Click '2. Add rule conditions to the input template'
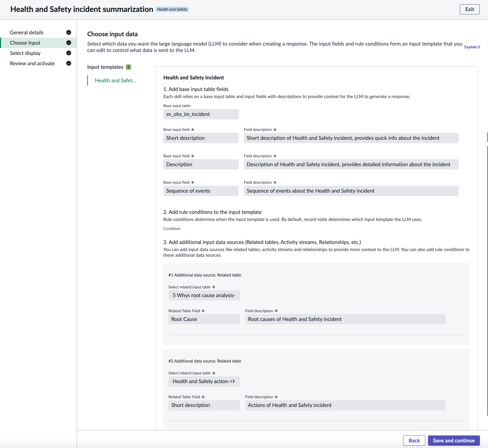Viewport: 488px width, 448px height. click(212, 212)
